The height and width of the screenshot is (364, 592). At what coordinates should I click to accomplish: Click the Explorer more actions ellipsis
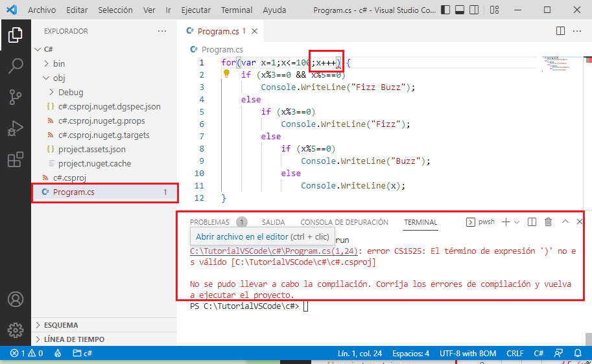tap(162, 31)
